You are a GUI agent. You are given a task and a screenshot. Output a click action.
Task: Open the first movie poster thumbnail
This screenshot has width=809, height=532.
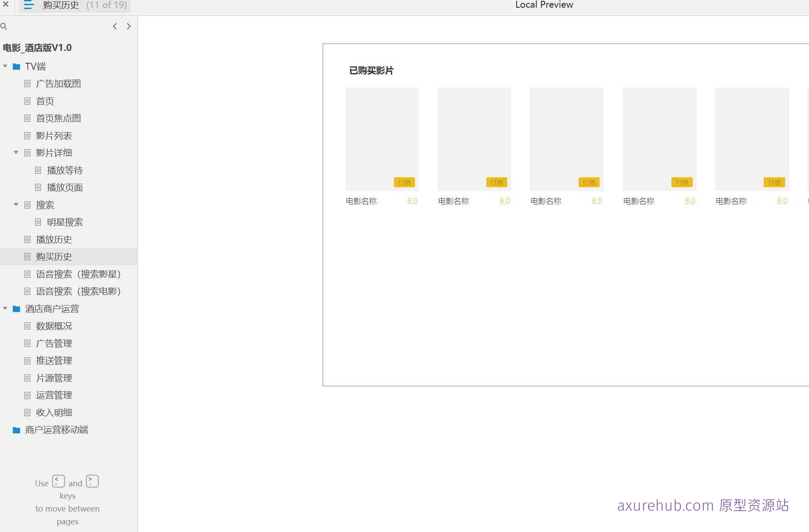click(382, 139)
